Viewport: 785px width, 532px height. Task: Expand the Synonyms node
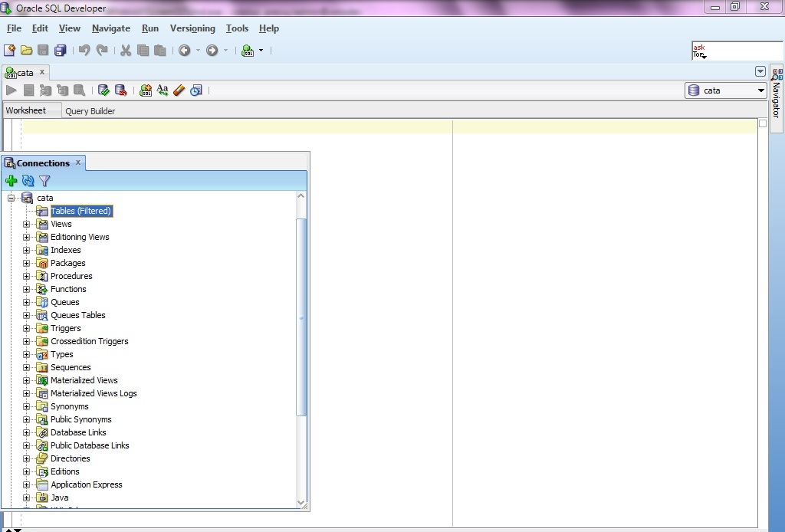27,406
